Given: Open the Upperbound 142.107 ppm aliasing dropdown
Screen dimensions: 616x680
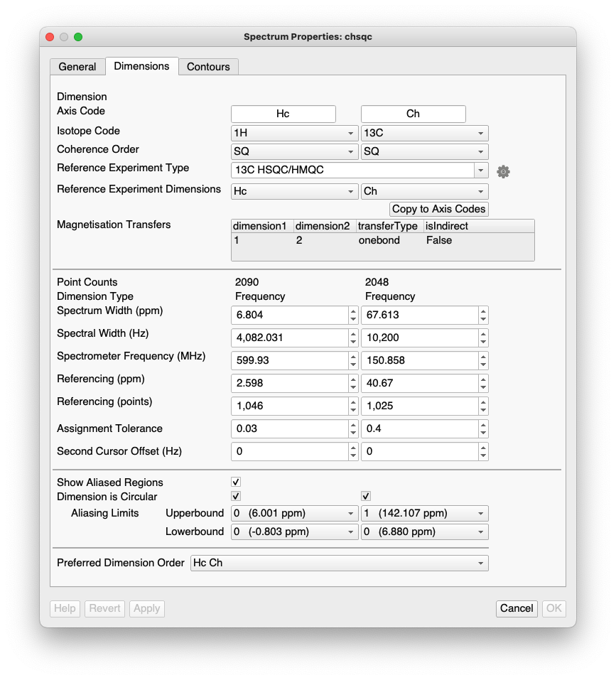Looking at the screenshot, I should coord(424,513).
